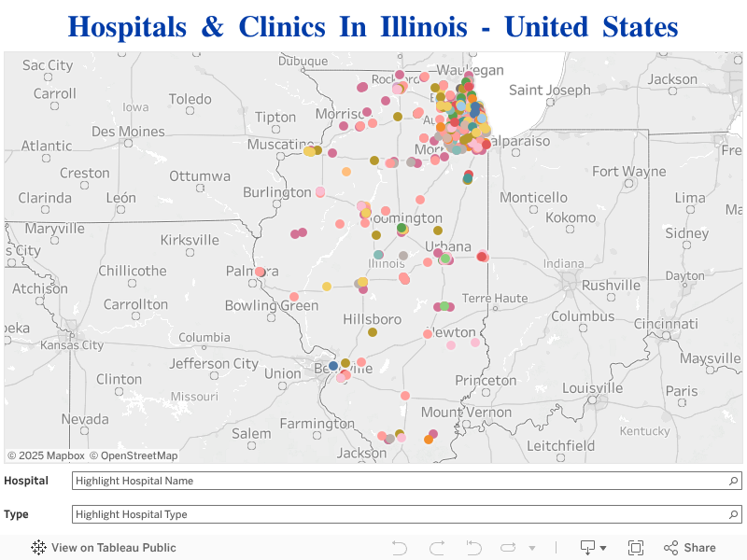This screenshot has width=747, height=560.
Task: Click 'Jefferson City' map label
Action: click(x=214, y=364)
